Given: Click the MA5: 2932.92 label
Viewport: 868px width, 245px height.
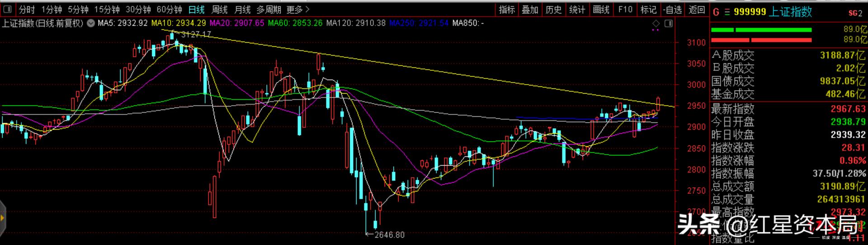Looking at the screenshot, I should coord(123,23).
